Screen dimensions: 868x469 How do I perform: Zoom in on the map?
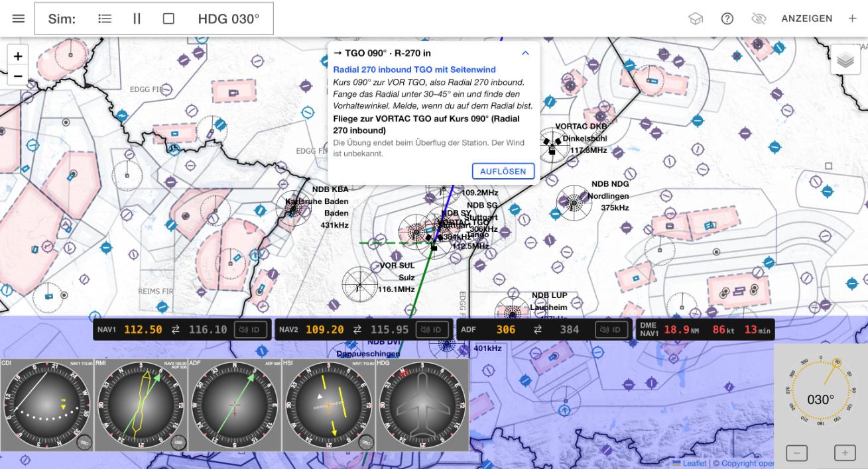[18, 56]
